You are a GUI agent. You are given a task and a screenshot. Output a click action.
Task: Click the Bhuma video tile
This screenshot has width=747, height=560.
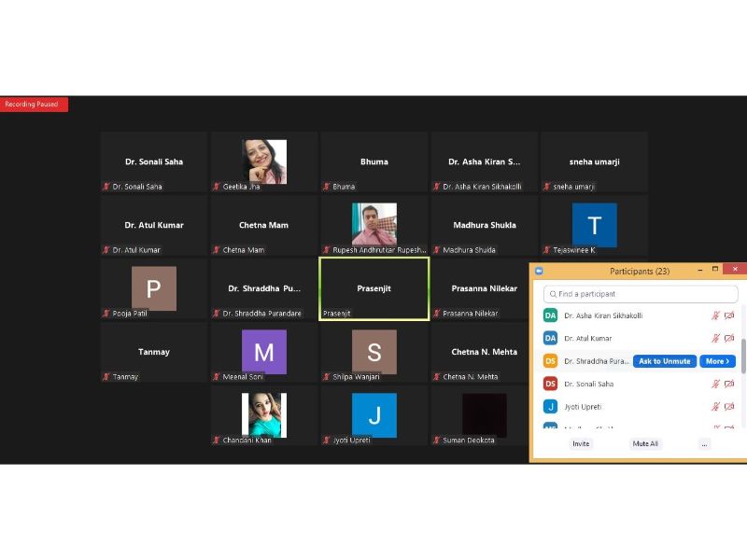pos(374,161)
